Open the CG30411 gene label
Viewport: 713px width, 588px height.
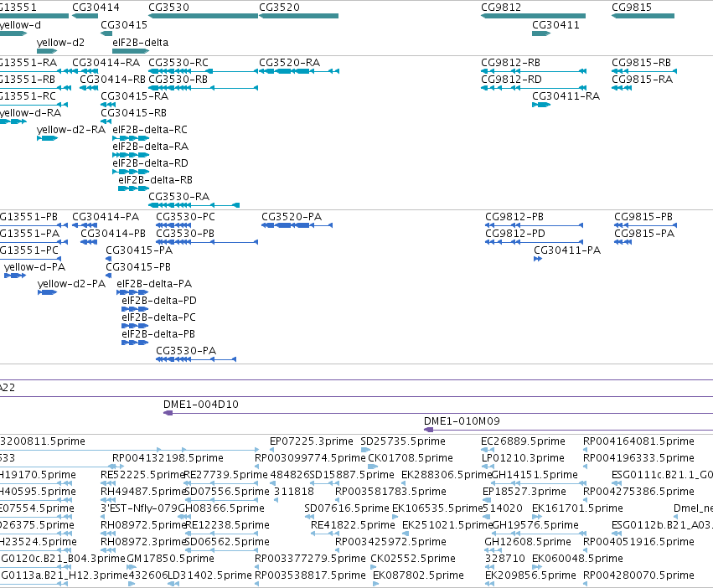coord(555,25)
